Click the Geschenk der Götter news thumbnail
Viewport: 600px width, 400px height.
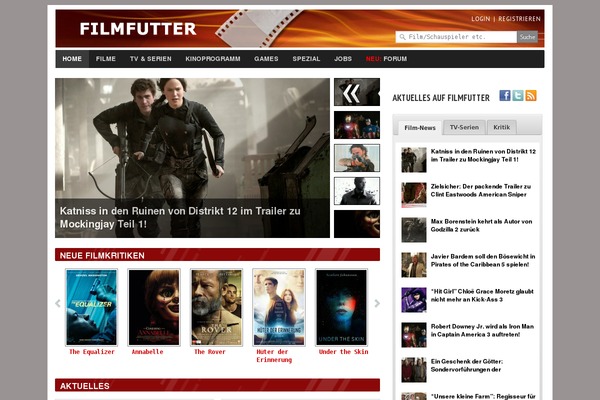(414, 370)
